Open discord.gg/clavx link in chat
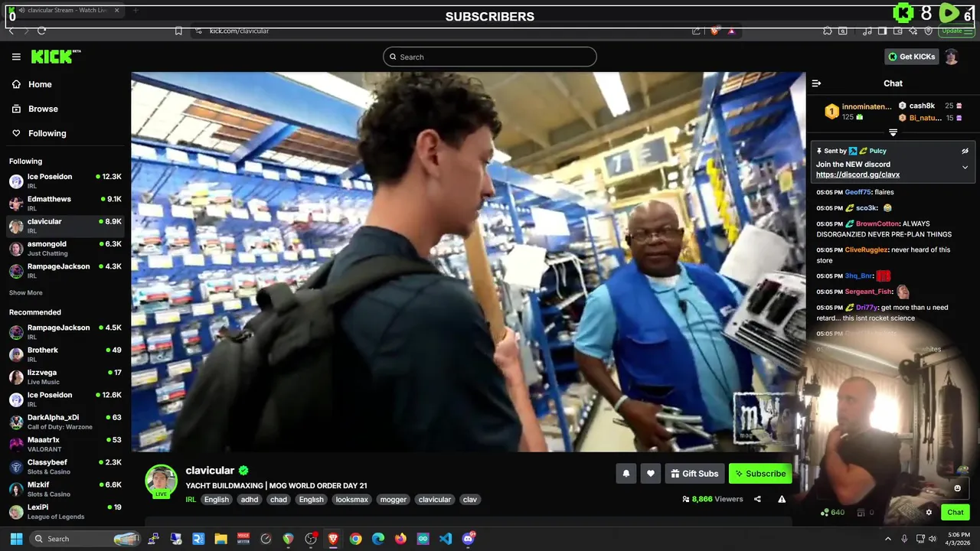 (857, 174)
